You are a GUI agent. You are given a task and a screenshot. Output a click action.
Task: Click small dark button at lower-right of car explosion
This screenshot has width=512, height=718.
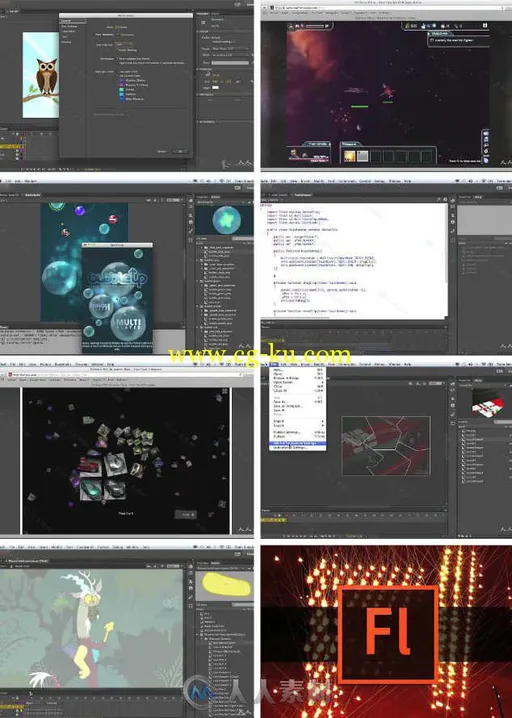[x=186, y=514]
